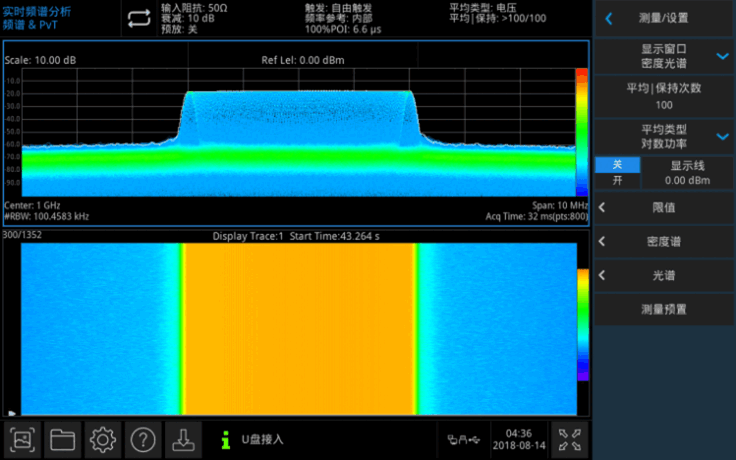Click the spectrogram play marker triangle
Image resolution: width=736 pixels, height=460 pixels.
[12, 414]
